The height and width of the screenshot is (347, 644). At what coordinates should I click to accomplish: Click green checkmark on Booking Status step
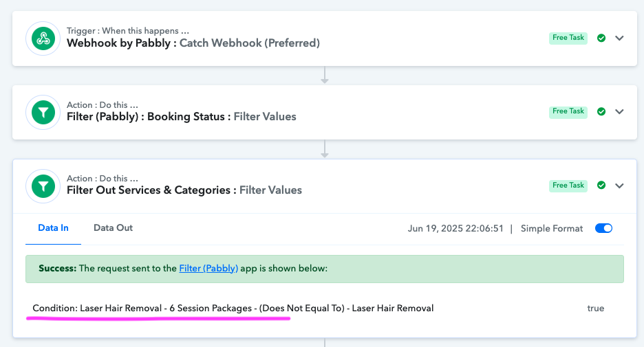pyautogui.click(x=601, y=111)
